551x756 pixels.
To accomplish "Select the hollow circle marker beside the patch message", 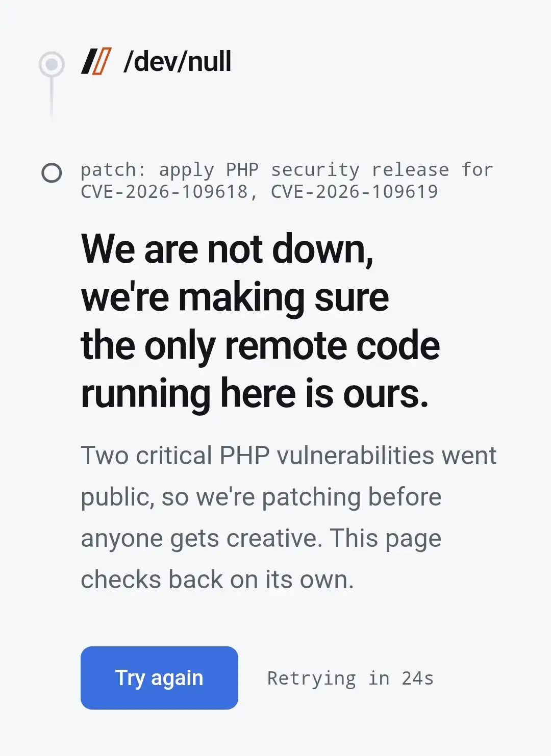I will click(52, 173).
